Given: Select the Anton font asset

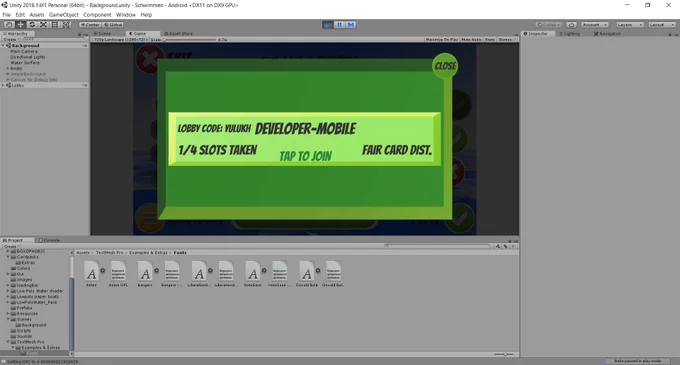Looking at the screenshot, I should click(92, 274).
